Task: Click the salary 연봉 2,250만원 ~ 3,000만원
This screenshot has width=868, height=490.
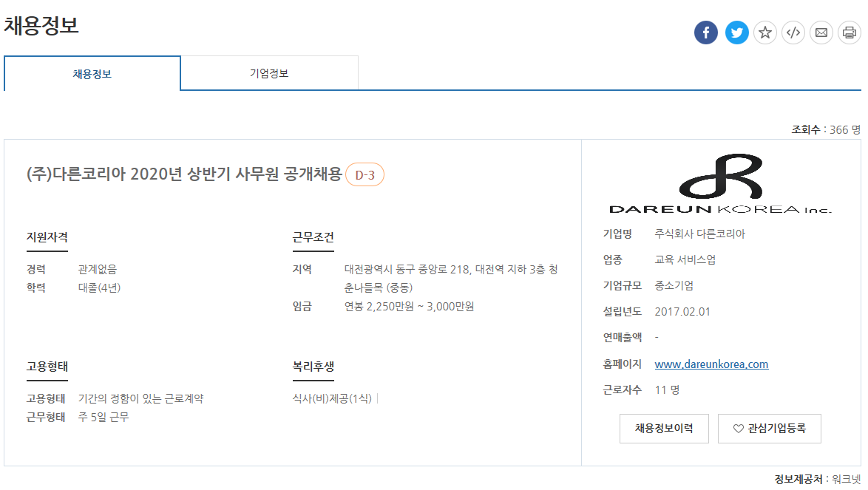Action: [409, 307]
